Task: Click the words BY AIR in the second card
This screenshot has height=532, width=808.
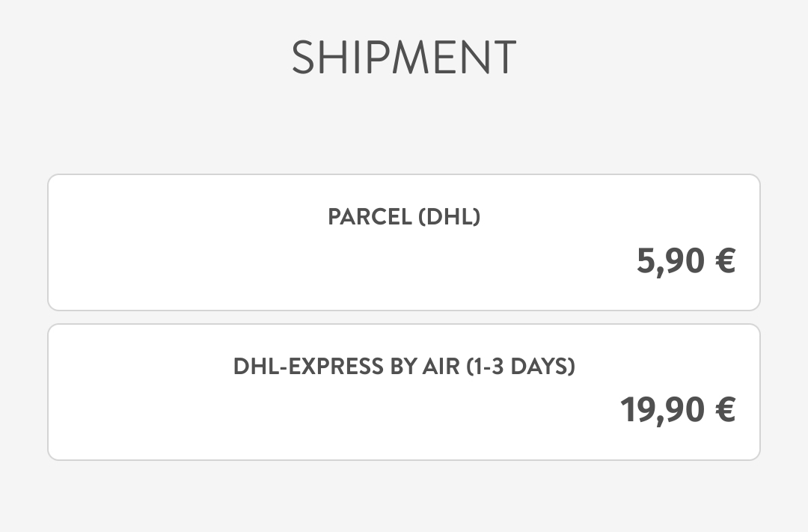Action: (x=425, y=367)
